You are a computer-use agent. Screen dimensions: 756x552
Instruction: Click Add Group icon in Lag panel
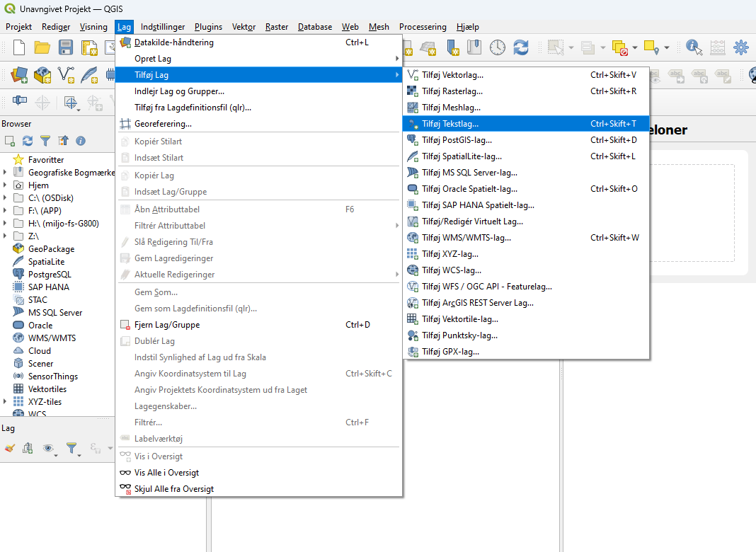[x=28, y=449]
